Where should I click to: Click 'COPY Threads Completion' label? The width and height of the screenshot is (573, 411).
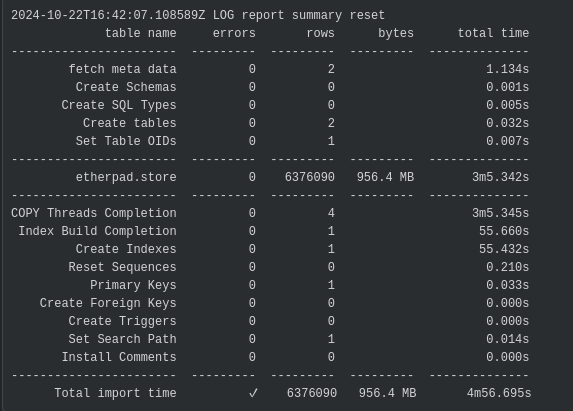[x=94, y=213]
